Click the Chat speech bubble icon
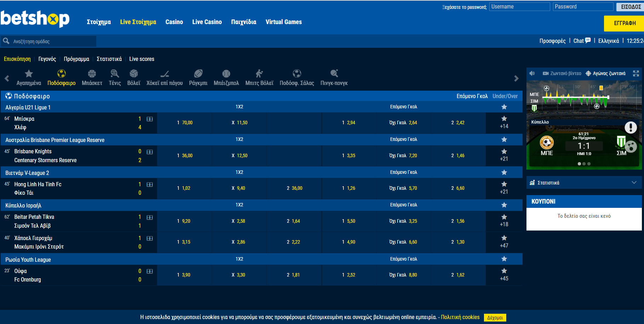 (x=588, y=40)
